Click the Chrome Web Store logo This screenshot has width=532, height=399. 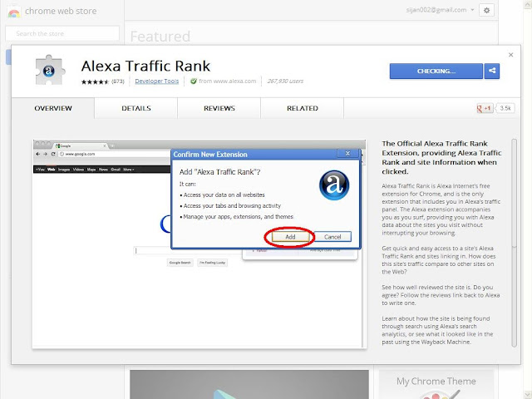14,12
